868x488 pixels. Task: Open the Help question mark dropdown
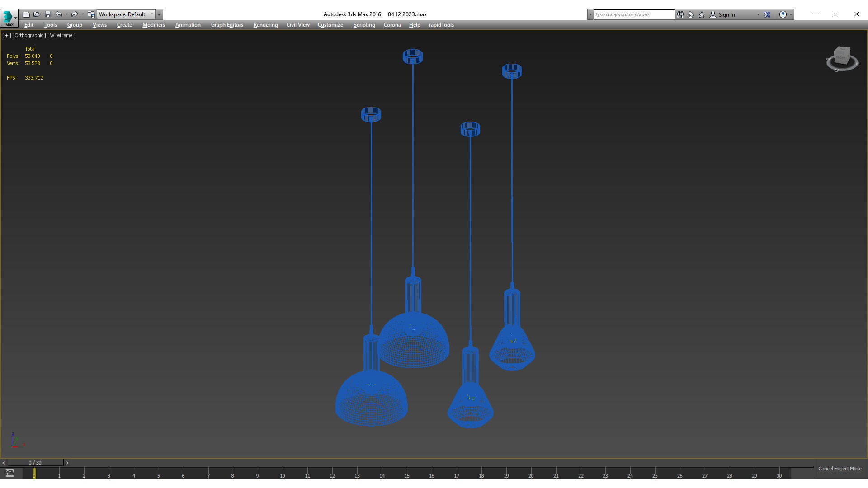(783, 14)
